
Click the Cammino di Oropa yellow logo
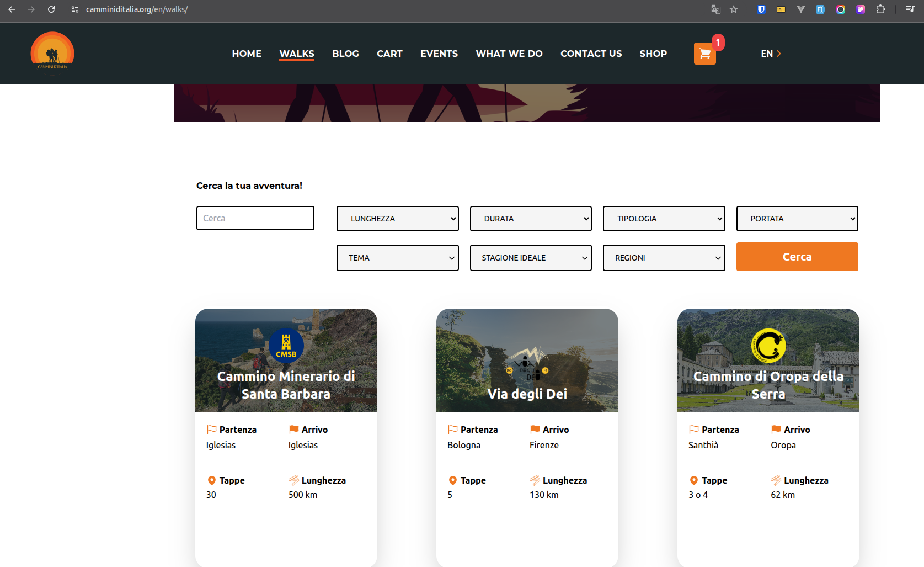(768, 346)
